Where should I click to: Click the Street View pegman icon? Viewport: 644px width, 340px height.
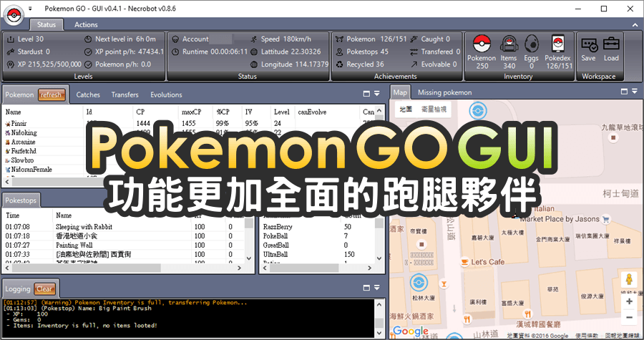coord(628,280)
